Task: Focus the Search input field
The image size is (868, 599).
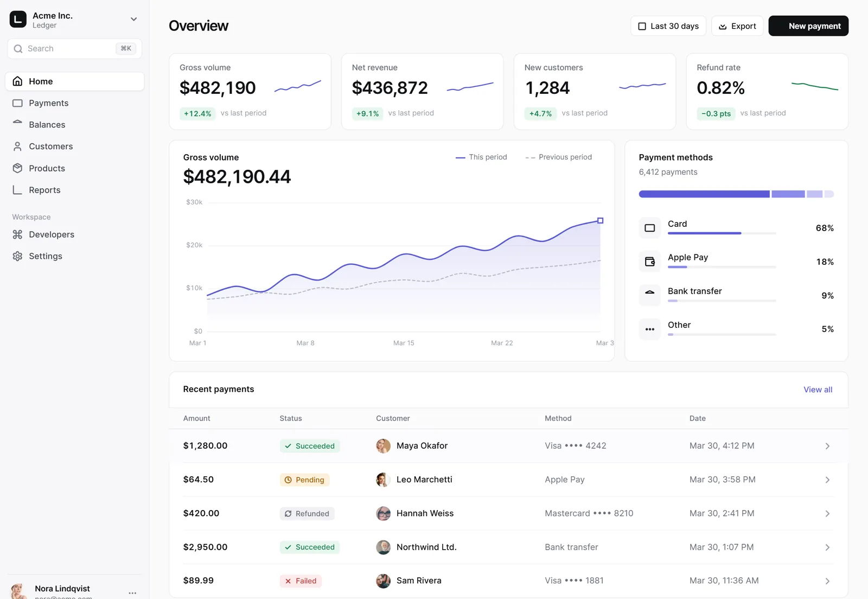Action: (75, 49)
